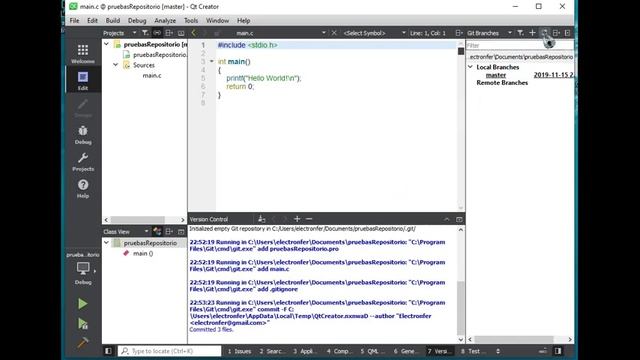Open Debug mode in mode sidebar

[83, 135]
